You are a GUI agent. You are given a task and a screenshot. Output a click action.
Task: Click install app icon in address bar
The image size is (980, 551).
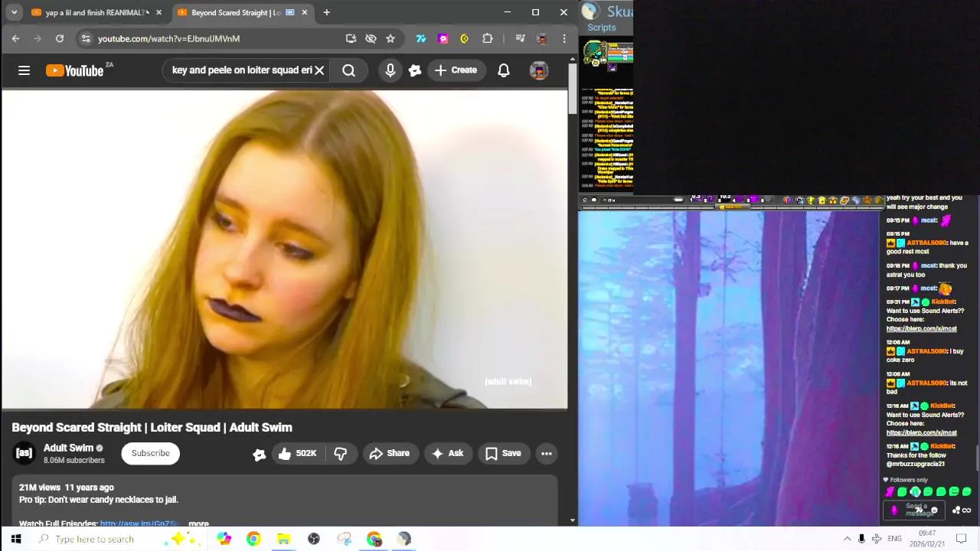tap(351, 38)
